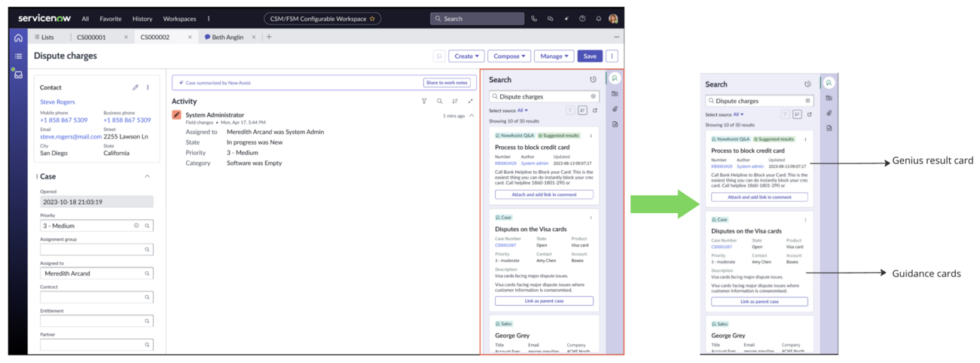Click the pop-out icon in workspace Search panel
This screenshot has width=980, height=363.
tap(594, 111)
